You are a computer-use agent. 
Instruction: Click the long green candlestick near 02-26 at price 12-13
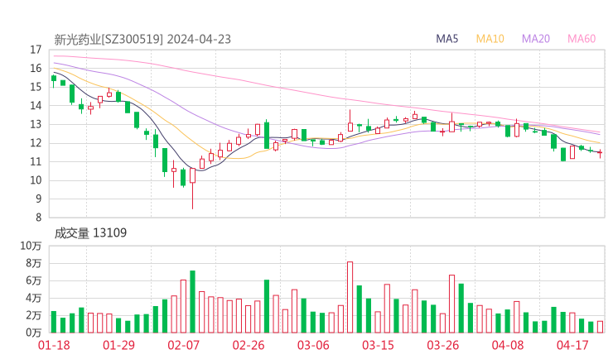pyautogui.click(x=267, y=135)
